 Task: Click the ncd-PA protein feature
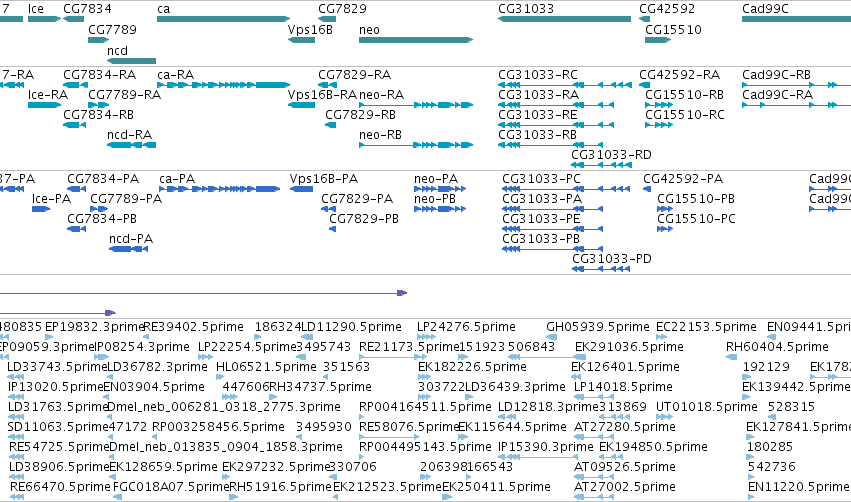click(x=129, y=249)
